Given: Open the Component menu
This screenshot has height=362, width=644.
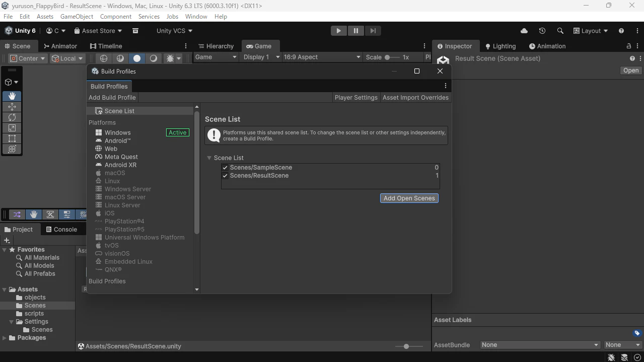Looking at the screenshot, I should click(116, 17).
